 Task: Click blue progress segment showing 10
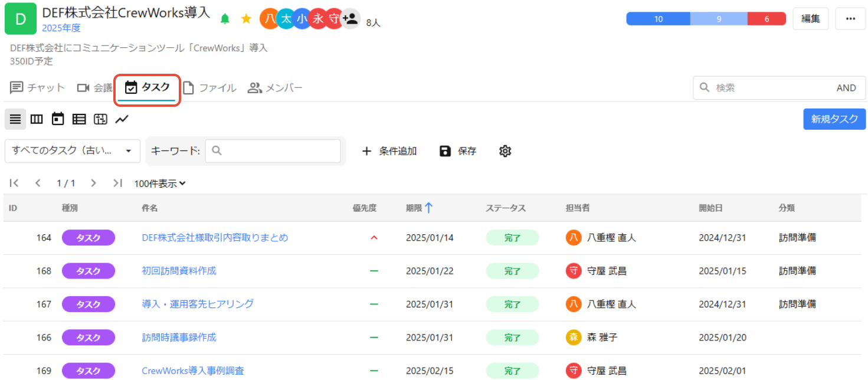(x=658, y=19)
